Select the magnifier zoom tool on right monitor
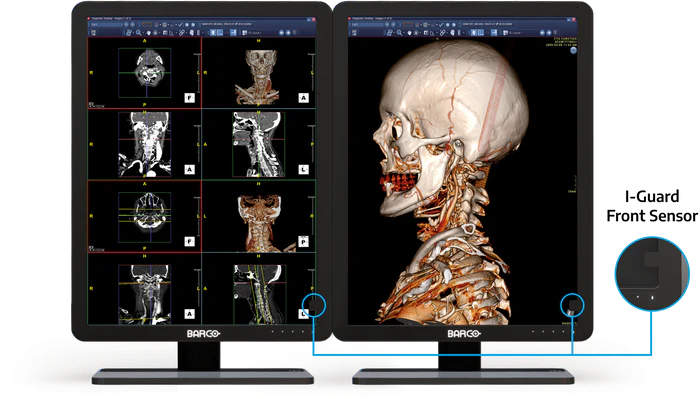Viewport: 700px width, 399px height. 399,33
